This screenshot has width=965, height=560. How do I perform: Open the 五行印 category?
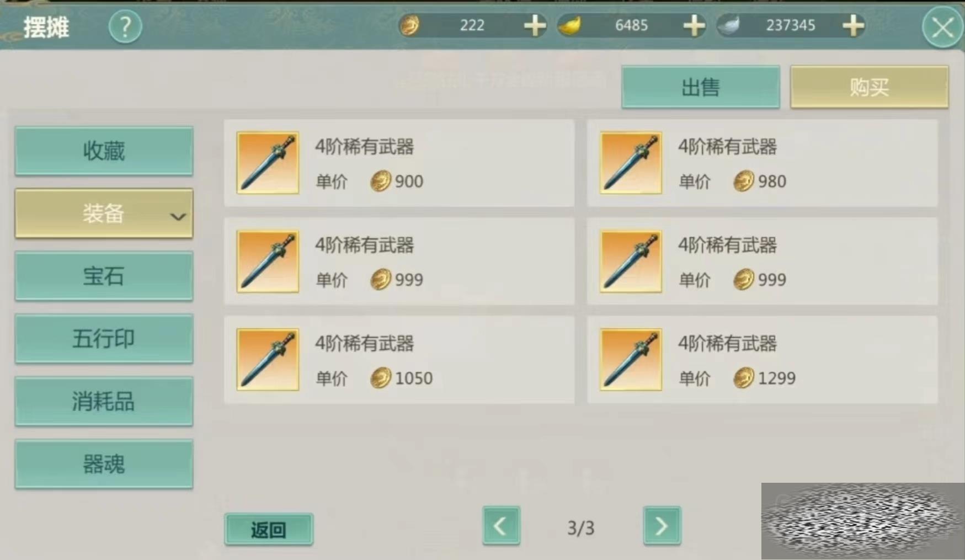(104, 339)
